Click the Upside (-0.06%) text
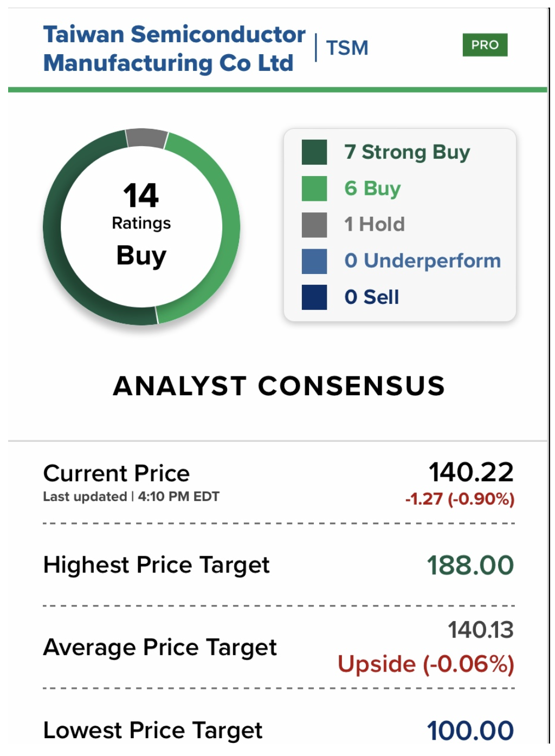555x756 pixels. [x=425, y=664]
